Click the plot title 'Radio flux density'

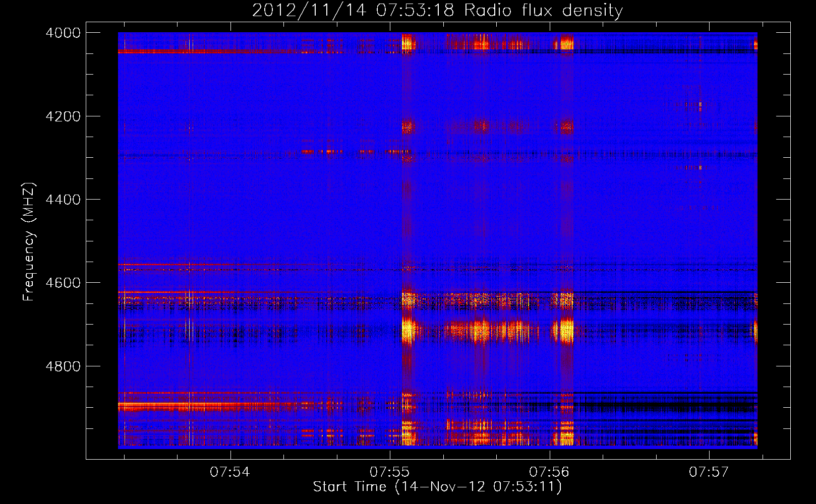click(x=544, y=11)
